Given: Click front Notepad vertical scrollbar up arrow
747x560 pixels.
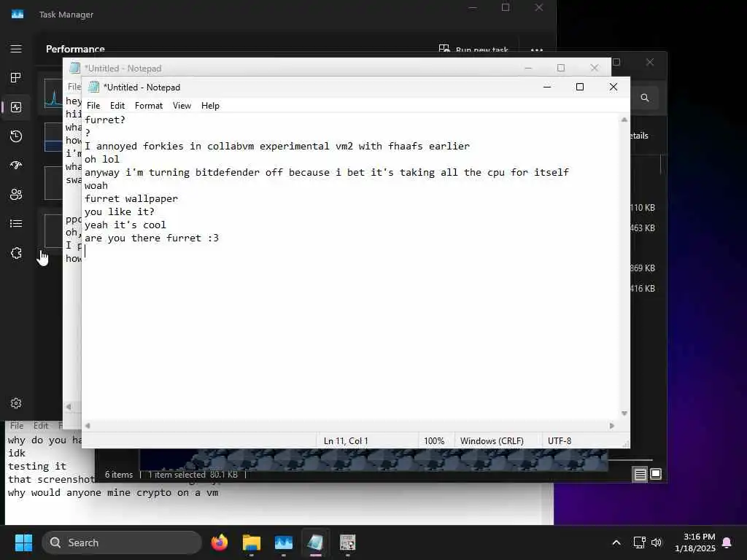Looking at the screenshot, I should [x=624, y=120].
